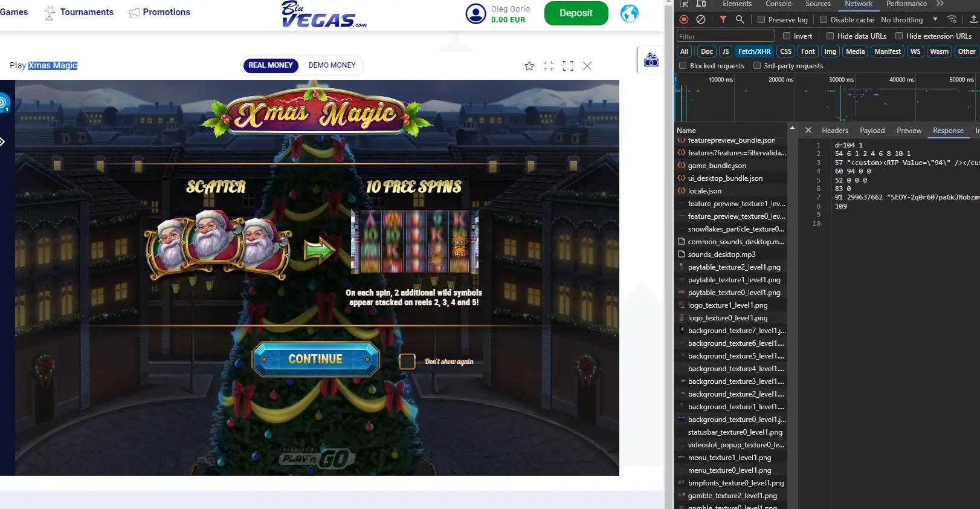Screen dimensions: 980x509
Task: Toggle Hide extension URLs checkbox
Action: point(899,36)
